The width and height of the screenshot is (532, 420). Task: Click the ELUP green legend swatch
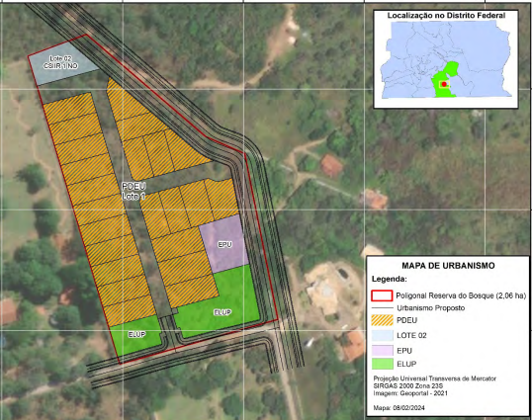pos(383,364)
